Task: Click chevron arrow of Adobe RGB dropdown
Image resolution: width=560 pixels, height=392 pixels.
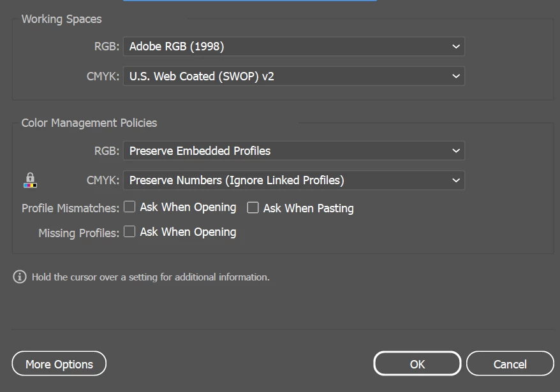Action: [x=455, y=47]
